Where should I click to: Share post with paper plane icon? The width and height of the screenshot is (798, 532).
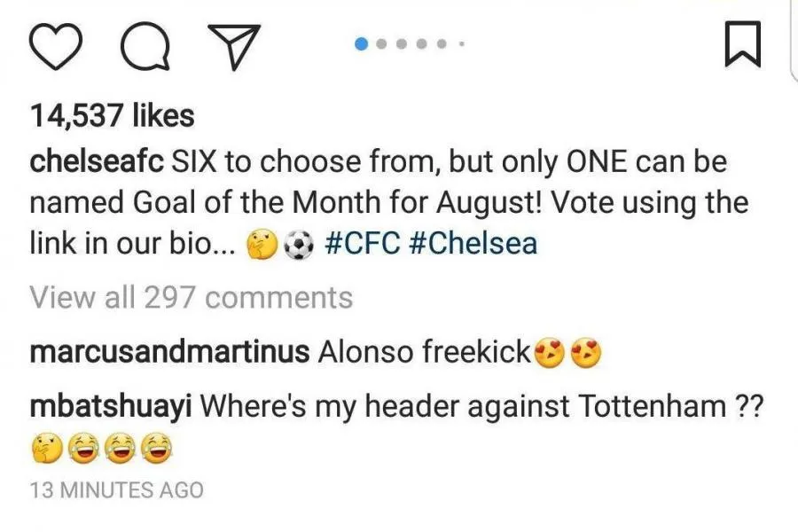pos(235,46)
